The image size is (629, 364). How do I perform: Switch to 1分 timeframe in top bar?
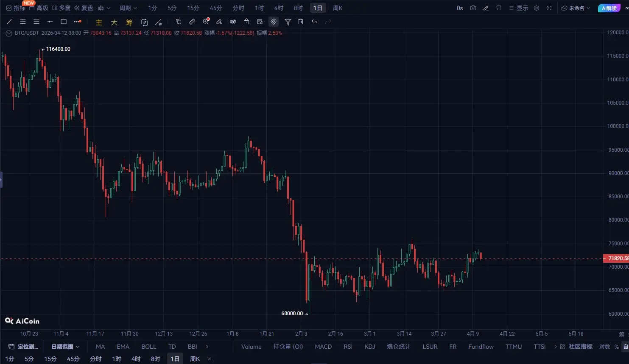(x=153, y=8)
